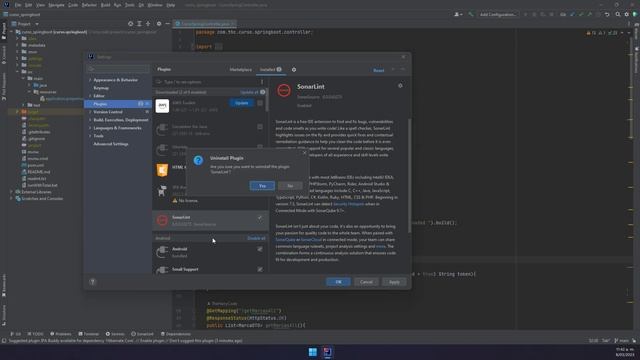Select Plugins in the settings tree

[x=118, y=104]
